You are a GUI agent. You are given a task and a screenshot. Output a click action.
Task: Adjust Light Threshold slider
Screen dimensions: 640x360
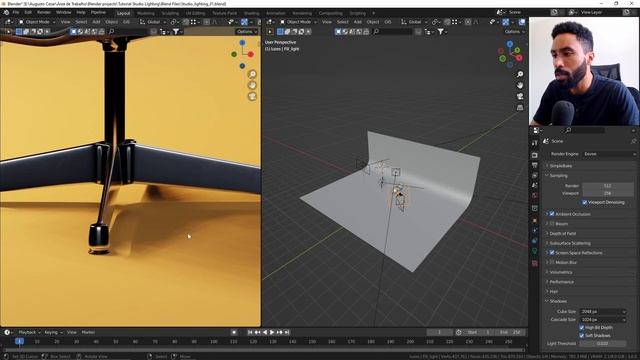(603, 344)
